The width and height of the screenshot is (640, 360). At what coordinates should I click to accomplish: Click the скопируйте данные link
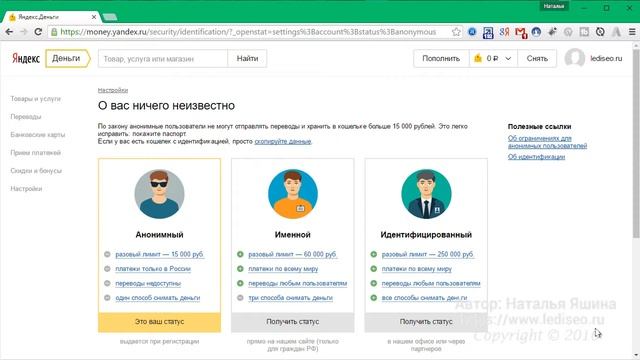[283, 141]
